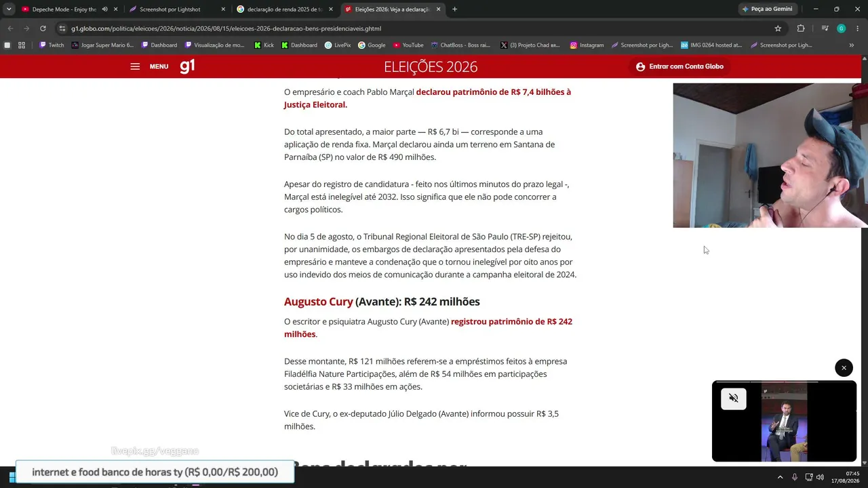This screenshot has width=868, height=488.
Task: Close the declaração de renda tab
Action: point(331,9)
